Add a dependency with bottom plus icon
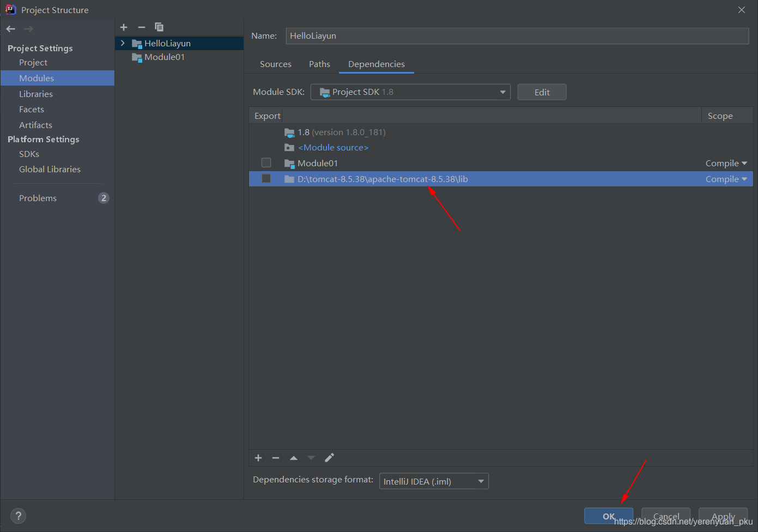 pyautogui.click(x=258, y=458)
